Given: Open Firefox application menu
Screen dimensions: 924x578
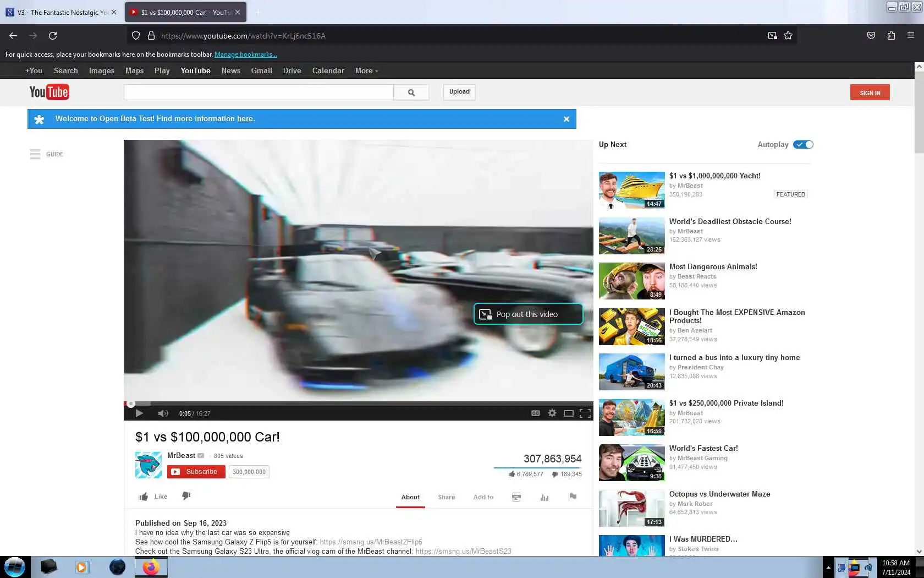Looking at the screenshot, I should pyautogui.click(x=911, y=36).
